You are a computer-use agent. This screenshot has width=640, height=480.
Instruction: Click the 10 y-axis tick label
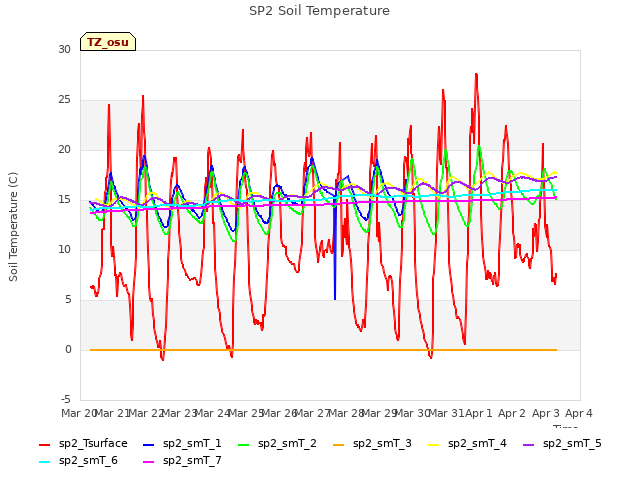point(64,249)
